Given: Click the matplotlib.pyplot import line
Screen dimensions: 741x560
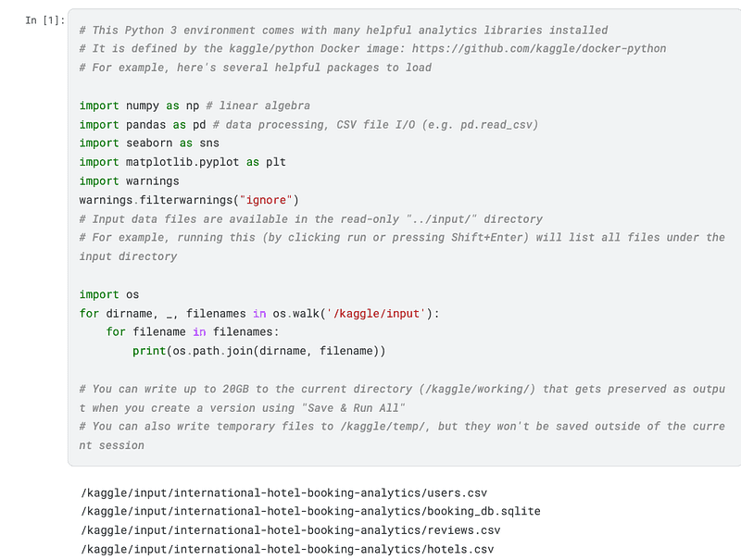Looking at the screenshot, I should 182,162.
